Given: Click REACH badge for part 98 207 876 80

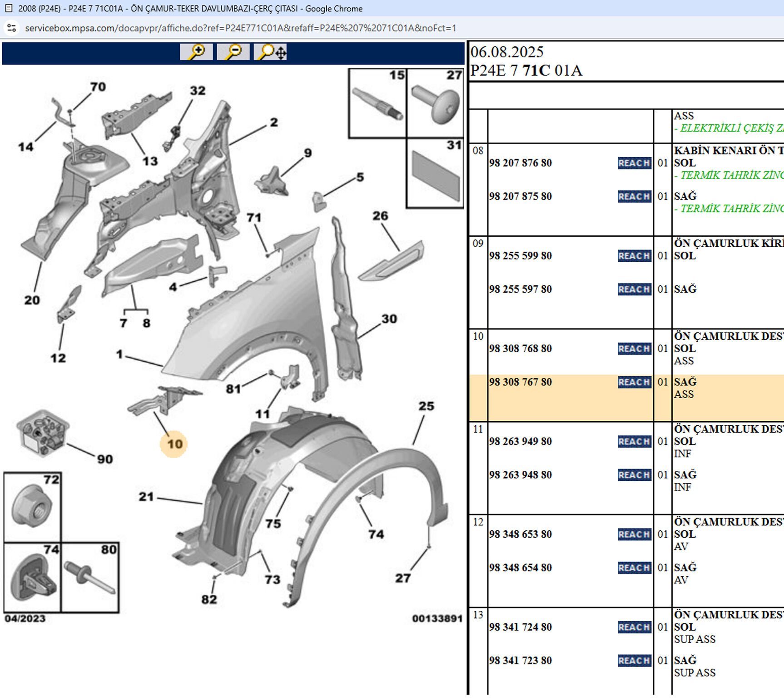Looking at the screenshot, I should tap(634, 163).
